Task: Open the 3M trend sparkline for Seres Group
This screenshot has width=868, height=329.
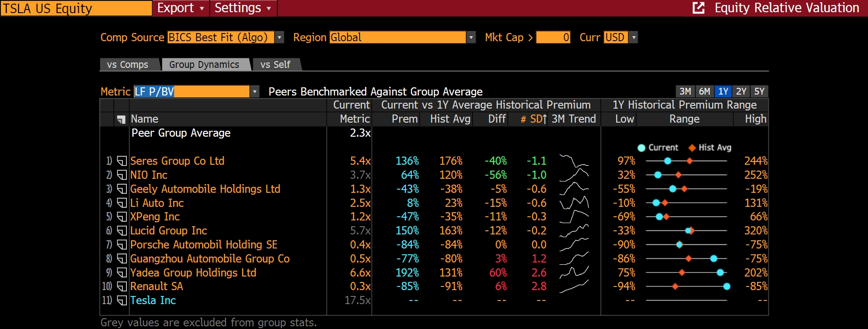Action: 574,161
